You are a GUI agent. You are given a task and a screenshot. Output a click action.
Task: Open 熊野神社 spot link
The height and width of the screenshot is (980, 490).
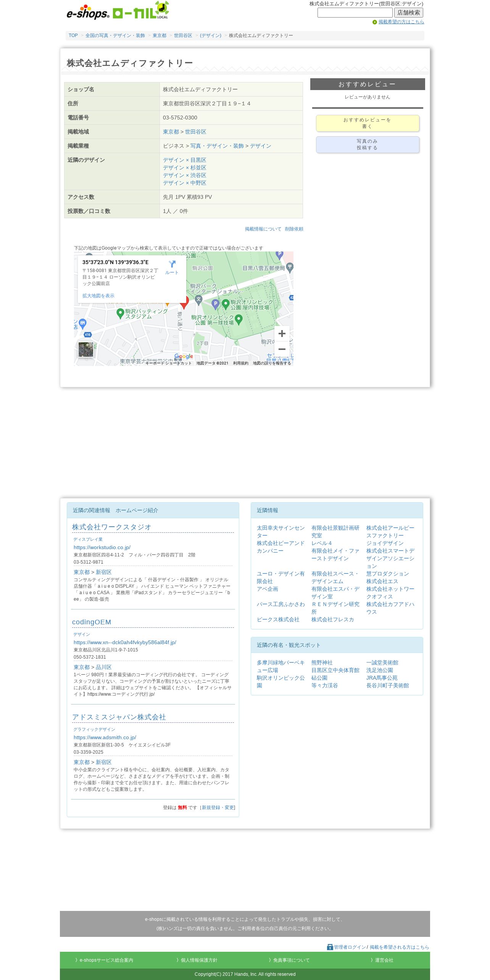point(322,662)
